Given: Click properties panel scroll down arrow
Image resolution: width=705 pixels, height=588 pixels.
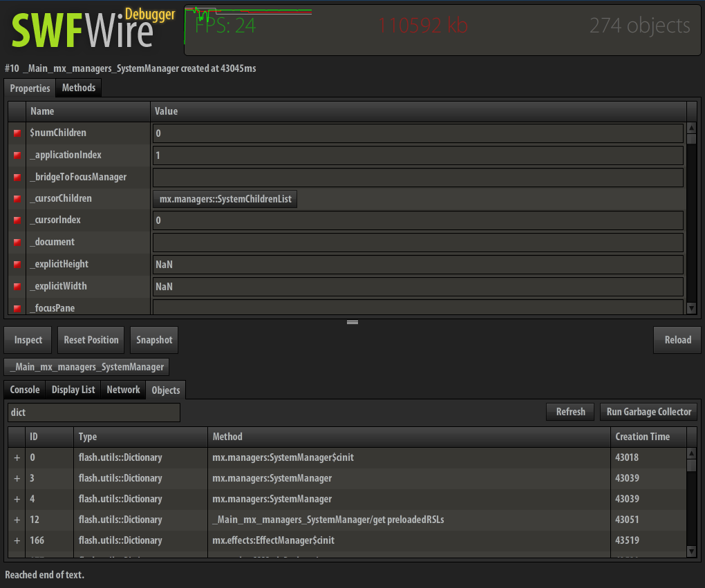Looking at the screenshot, I should [x=692, y=308].
